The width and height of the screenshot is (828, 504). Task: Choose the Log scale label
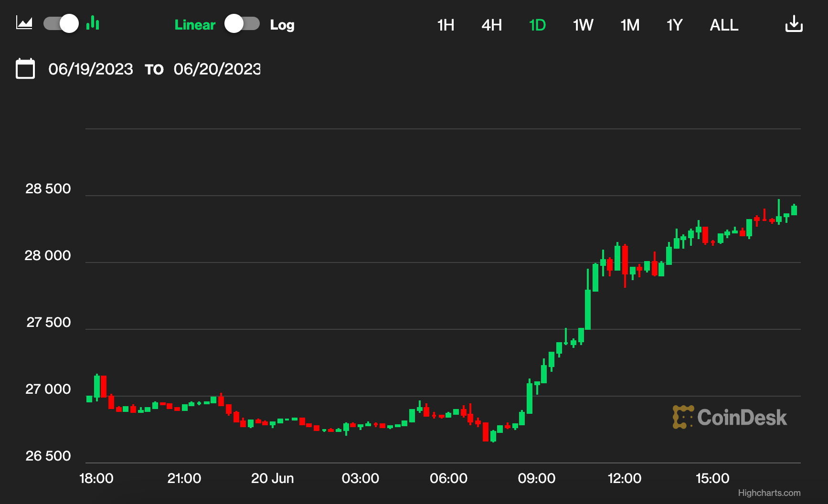(282, 25)
